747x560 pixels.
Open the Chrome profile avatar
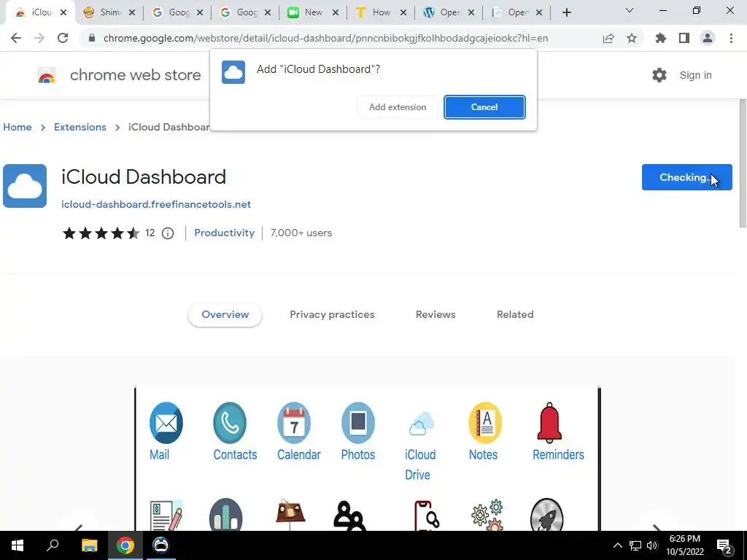(708, 38)
